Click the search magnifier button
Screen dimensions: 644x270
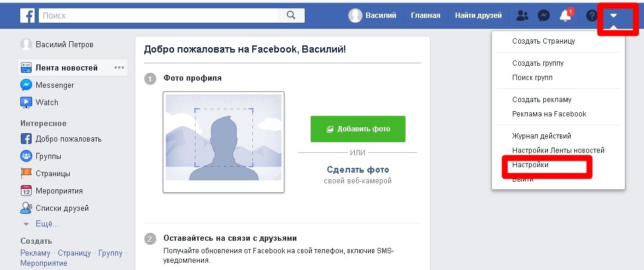291,16
